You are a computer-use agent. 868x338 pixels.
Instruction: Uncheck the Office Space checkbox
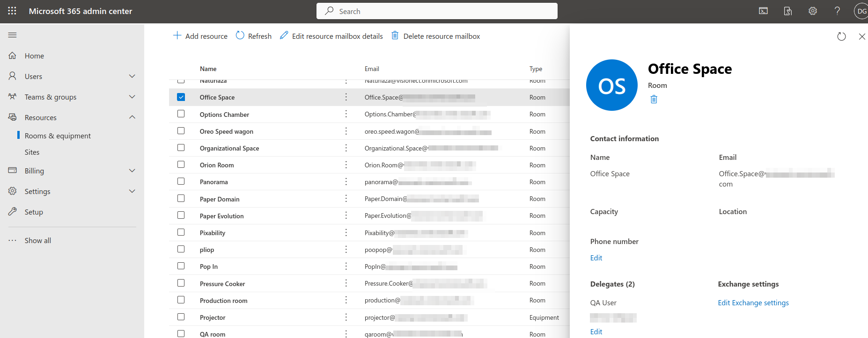tap(181, 97)
